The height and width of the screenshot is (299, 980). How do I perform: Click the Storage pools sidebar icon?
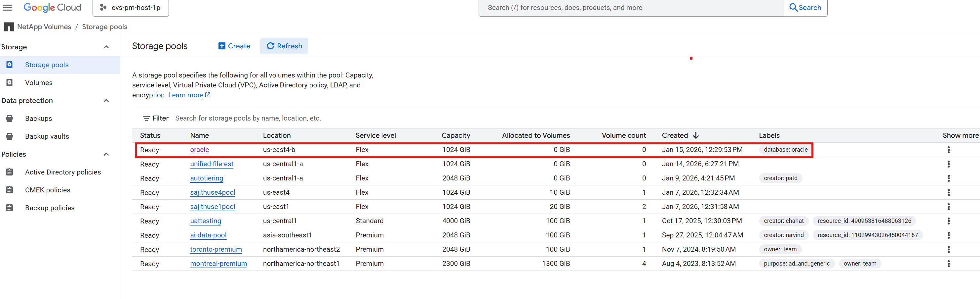9,65
